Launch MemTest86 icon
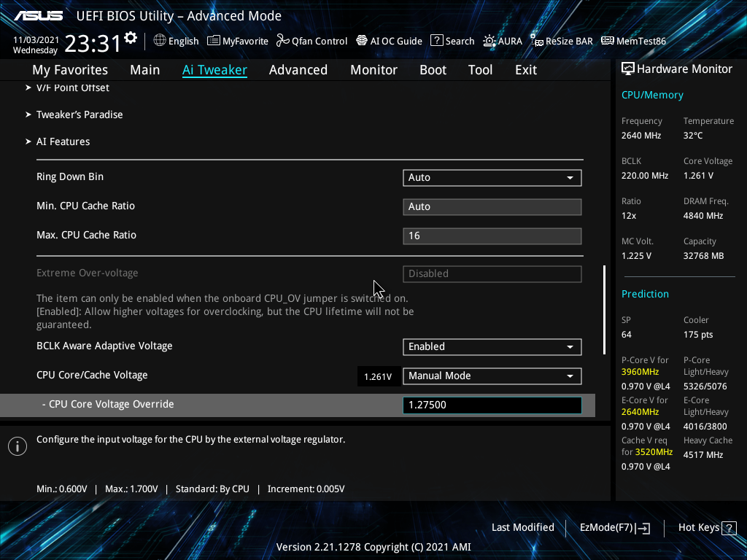Screen dimensions: 747x560 [608, 41]
